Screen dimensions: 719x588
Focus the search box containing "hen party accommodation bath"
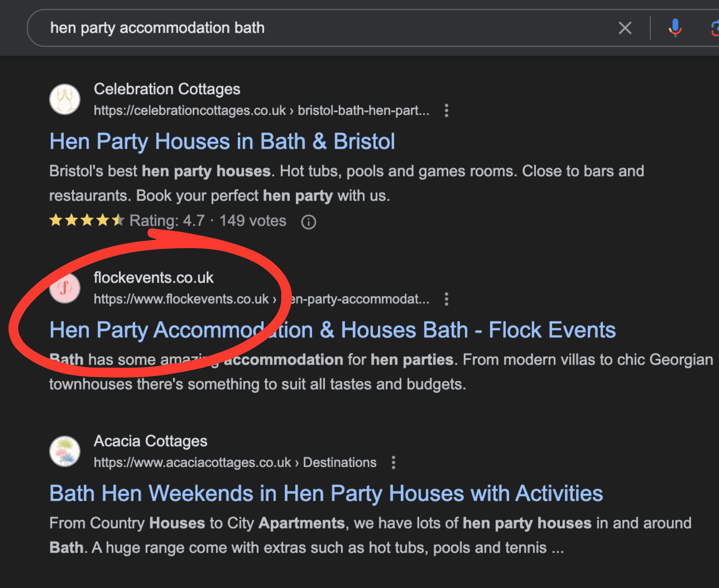click(x=305, y=28)
